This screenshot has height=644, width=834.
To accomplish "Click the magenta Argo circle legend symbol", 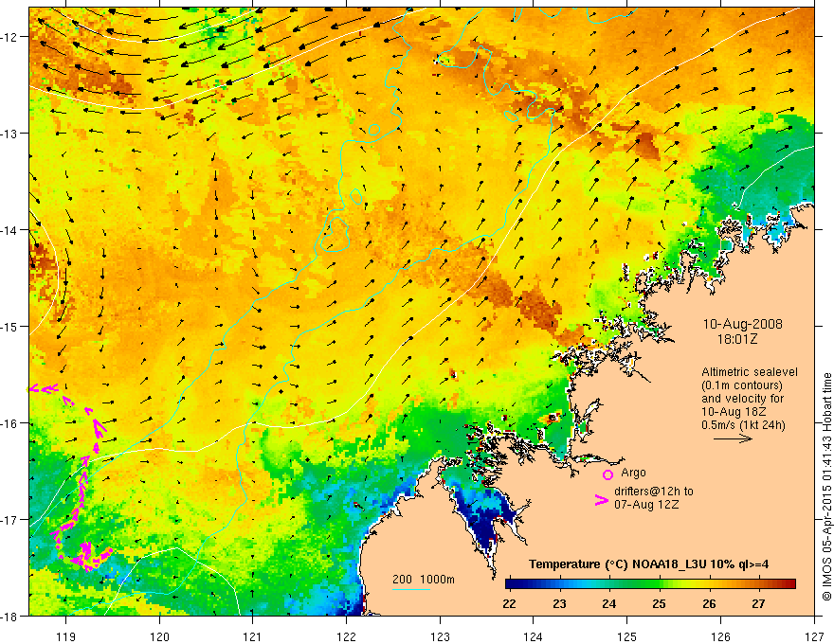I will (607, 474).
